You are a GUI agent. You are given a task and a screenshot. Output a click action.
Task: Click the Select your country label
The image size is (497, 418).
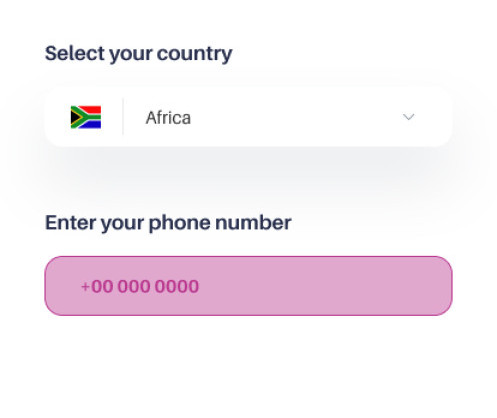(x=139, y=54)
